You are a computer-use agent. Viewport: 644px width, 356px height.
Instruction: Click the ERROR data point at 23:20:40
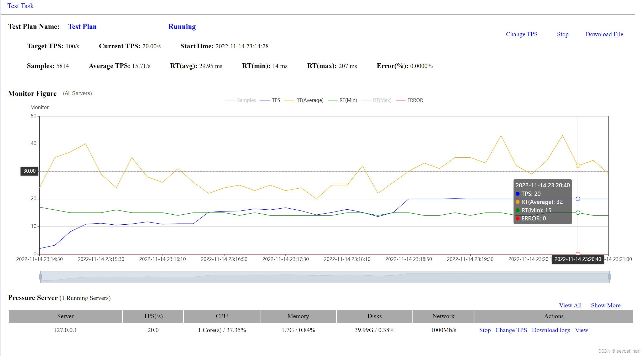(x=578, y=254)
